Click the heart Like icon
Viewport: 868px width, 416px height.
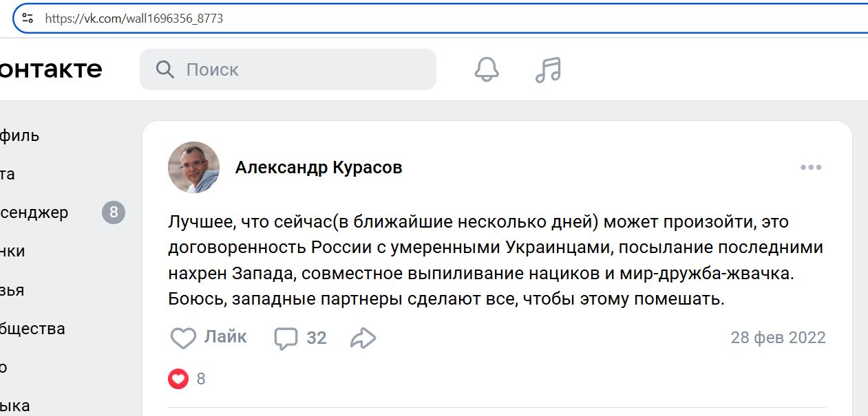coord(183,338)
